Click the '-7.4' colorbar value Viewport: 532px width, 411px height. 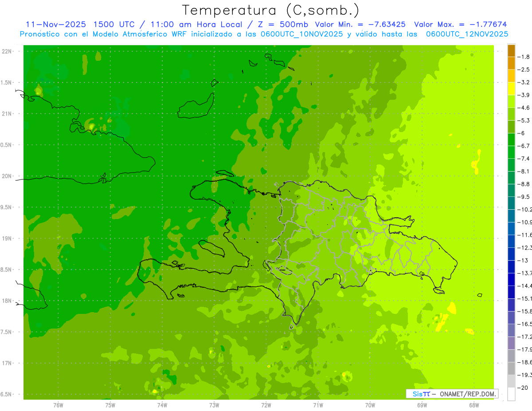524,158
